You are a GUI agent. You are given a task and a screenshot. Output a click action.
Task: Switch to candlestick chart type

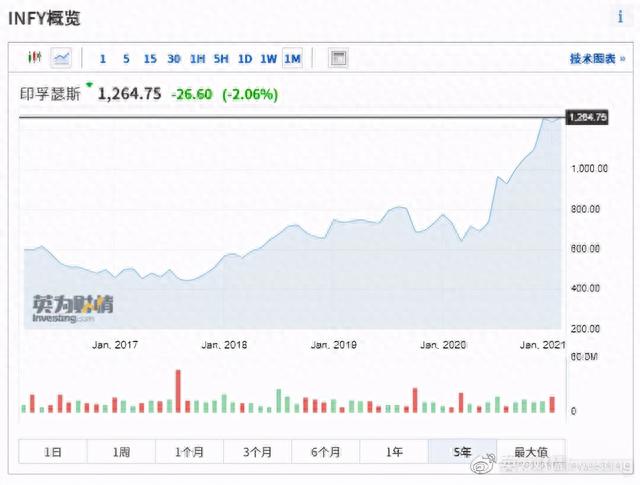click(36, 58)
